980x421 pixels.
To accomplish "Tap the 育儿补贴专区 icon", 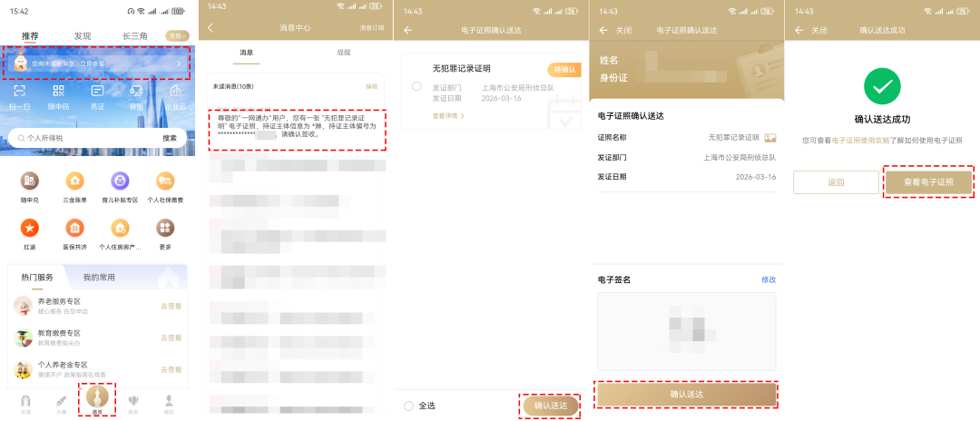I will point(120,181).
